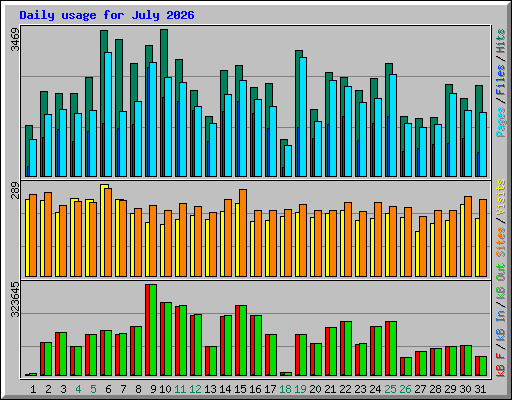
Task: Click the 'Files' legend label
Action: (501, 80)
